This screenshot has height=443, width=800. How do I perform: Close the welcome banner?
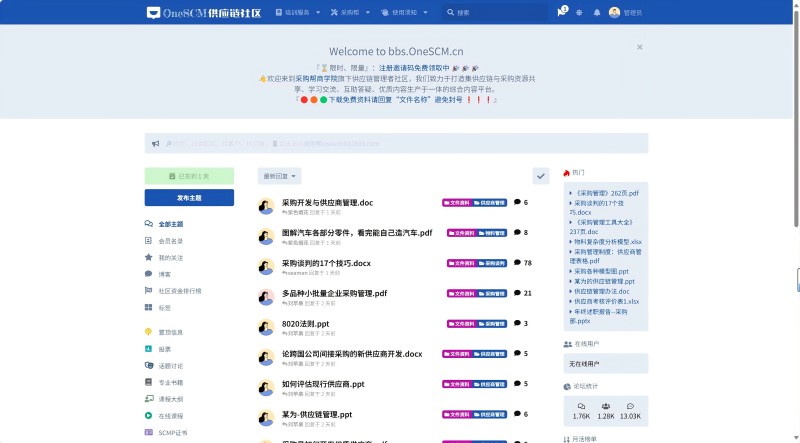(639, 47)
